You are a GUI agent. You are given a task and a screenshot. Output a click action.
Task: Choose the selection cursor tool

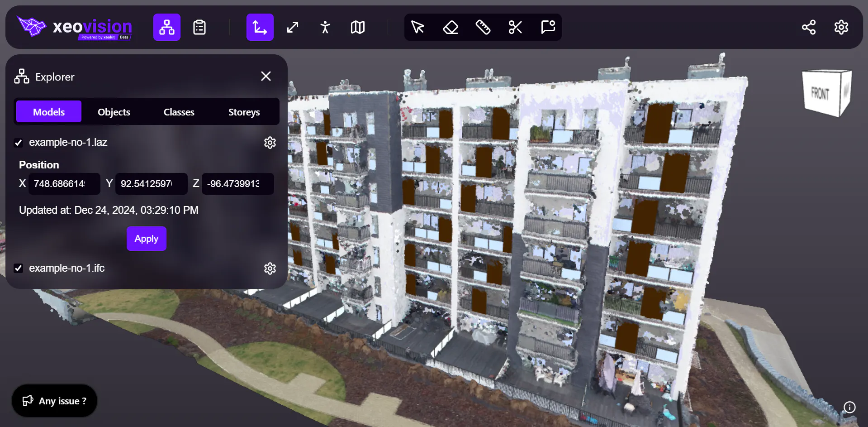[417, 27]
